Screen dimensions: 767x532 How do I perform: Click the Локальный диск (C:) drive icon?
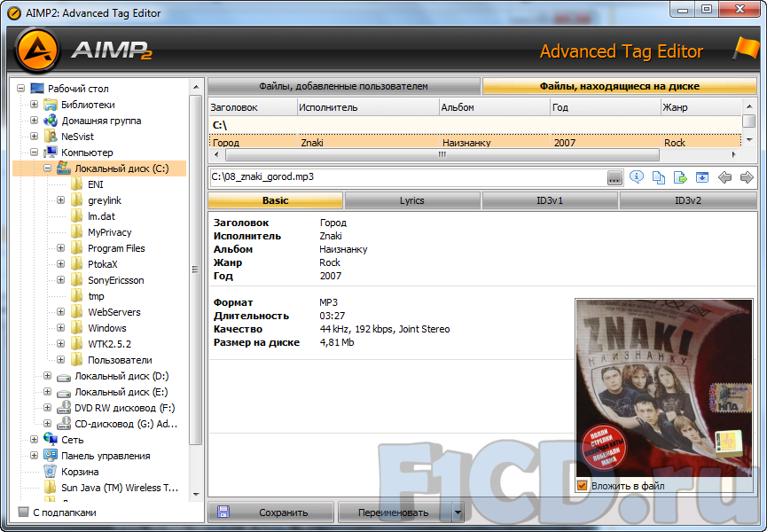pyautogui.click(x=64, y=168)
